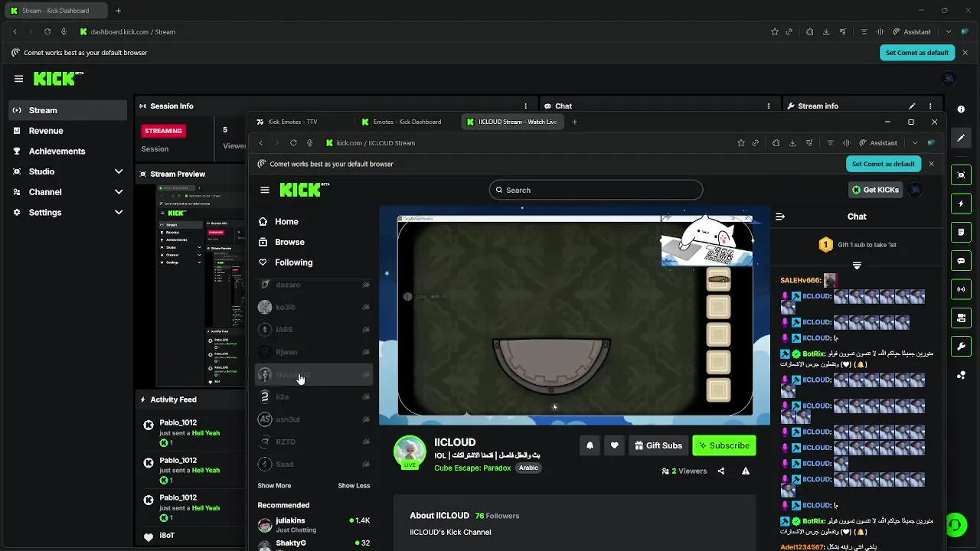Viewport: 980px width, 551px height.
Task: Open the Cube Escape: Paradox category link
Action: (472, 468)
